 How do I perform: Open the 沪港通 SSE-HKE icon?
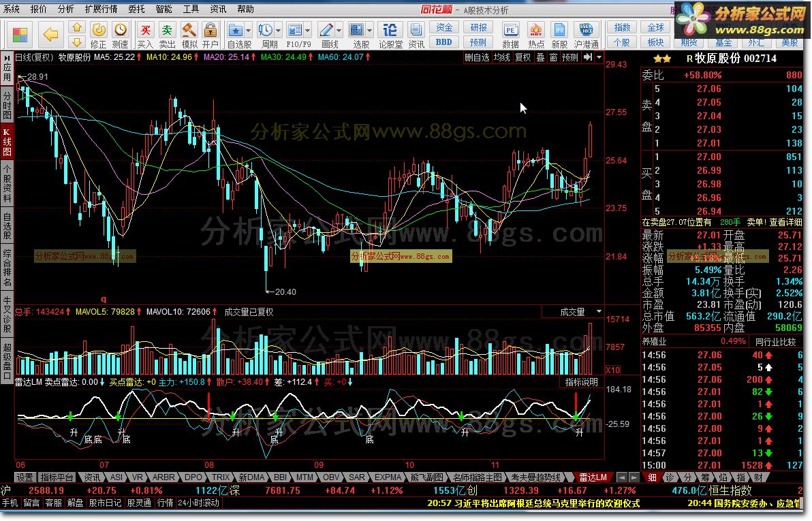(587, 35)
